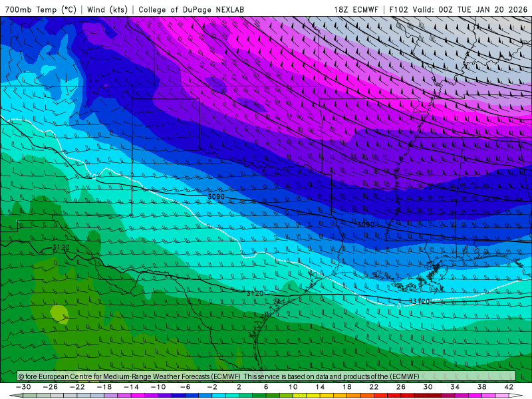Screen dimensions: 532x399
Task: Click the 42 value on the color scale
Action: (509, 387)
